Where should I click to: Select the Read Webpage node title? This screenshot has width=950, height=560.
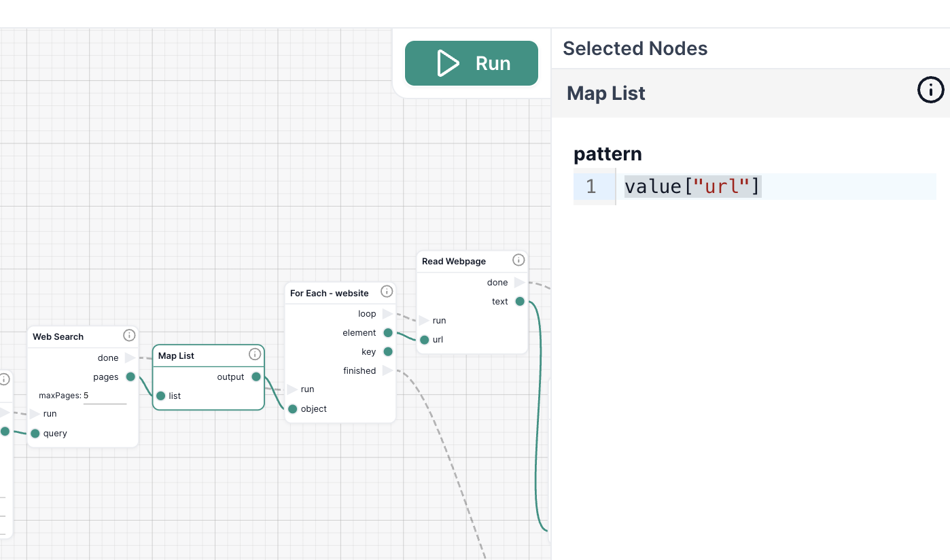[x=454, y=261]
